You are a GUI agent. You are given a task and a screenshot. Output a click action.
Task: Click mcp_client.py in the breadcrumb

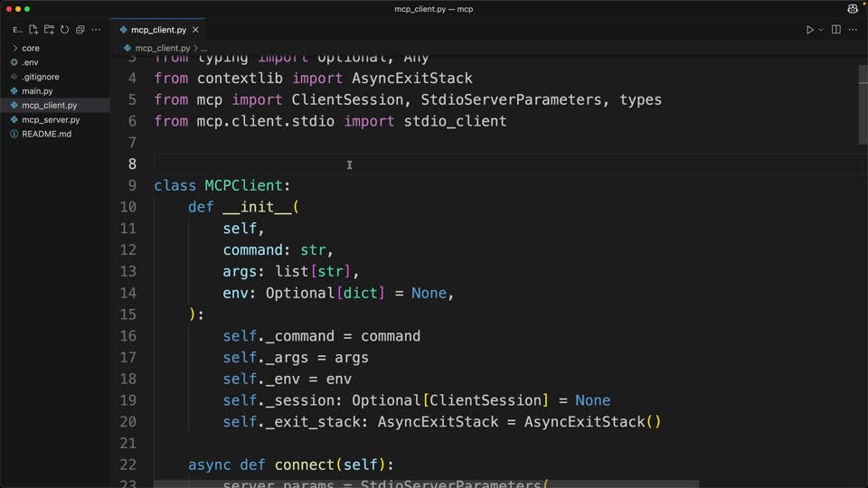162,48
